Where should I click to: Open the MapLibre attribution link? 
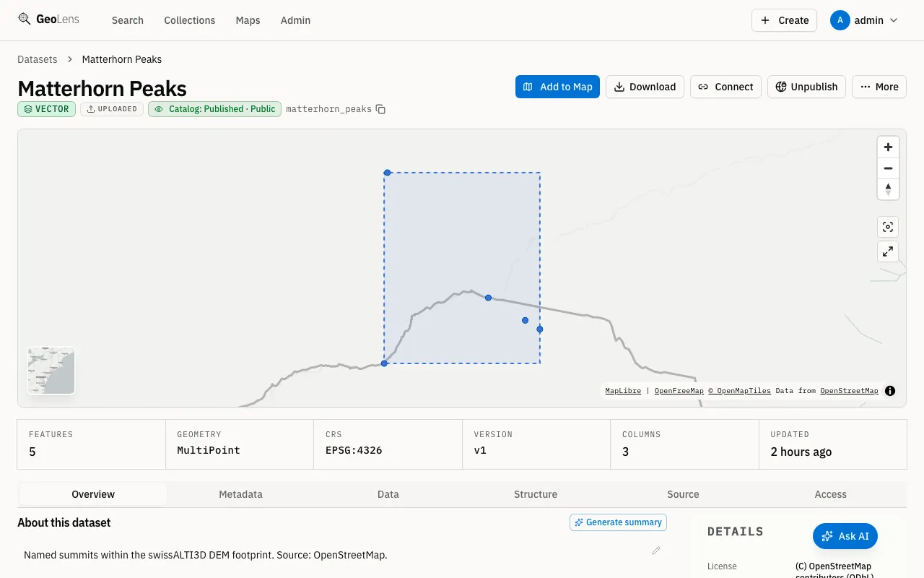(623, 391)
